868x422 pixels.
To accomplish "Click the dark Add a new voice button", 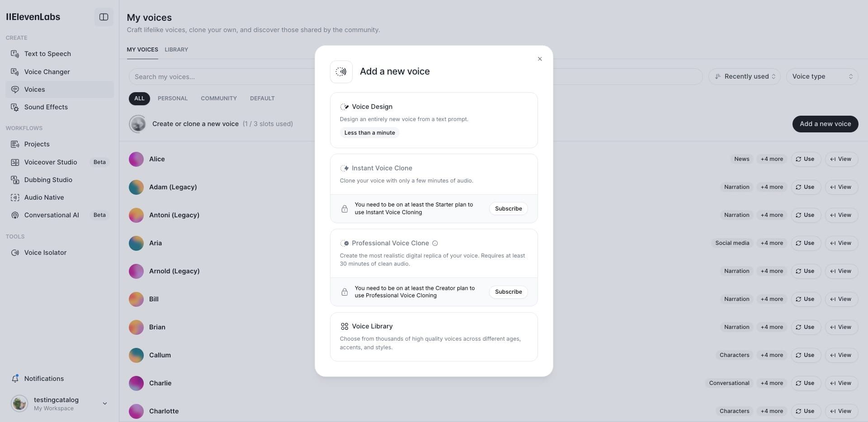I will click(x=825, y=124).
